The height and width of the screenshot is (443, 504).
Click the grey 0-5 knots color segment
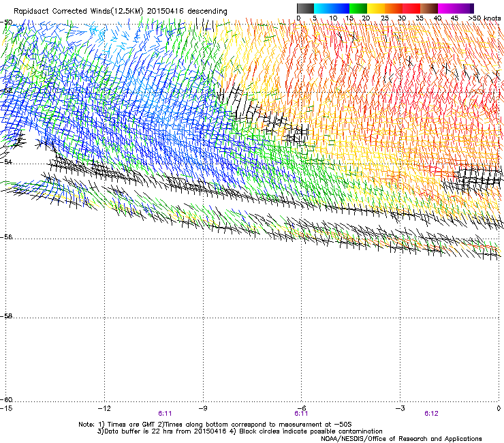point(305,8)
